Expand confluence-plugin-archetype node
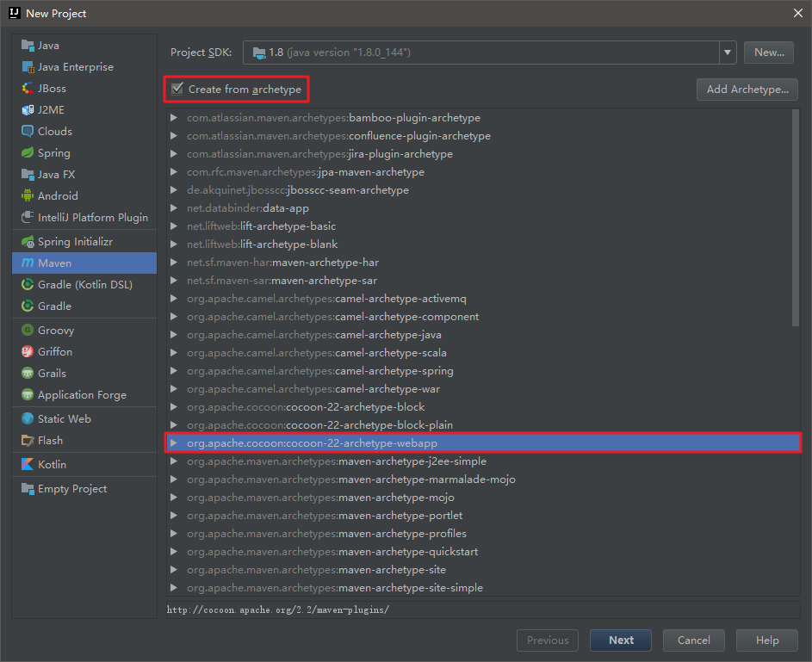This screenshot has height=662, width=812. click(x=174, y=136)
